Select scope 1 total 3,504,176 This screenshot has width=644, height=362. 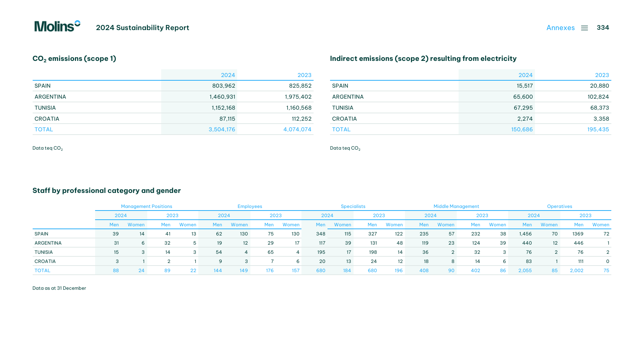[x=222, y=129]
